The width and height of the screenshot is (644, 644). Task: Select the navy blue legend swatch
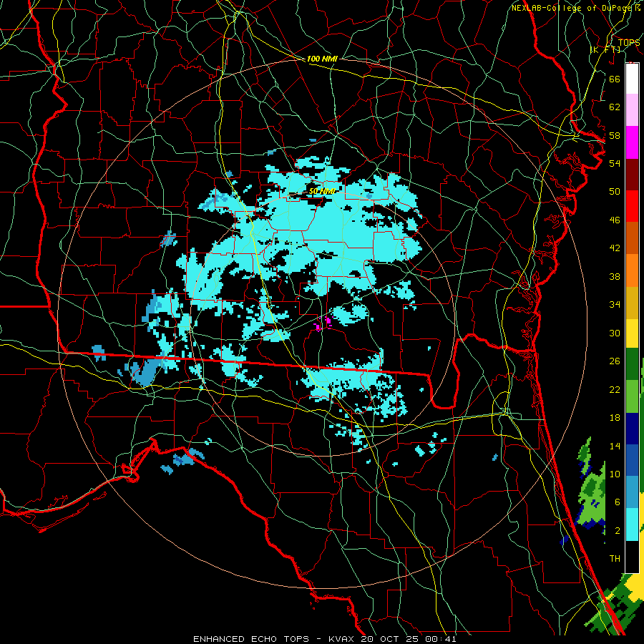(x=632, y=429)
